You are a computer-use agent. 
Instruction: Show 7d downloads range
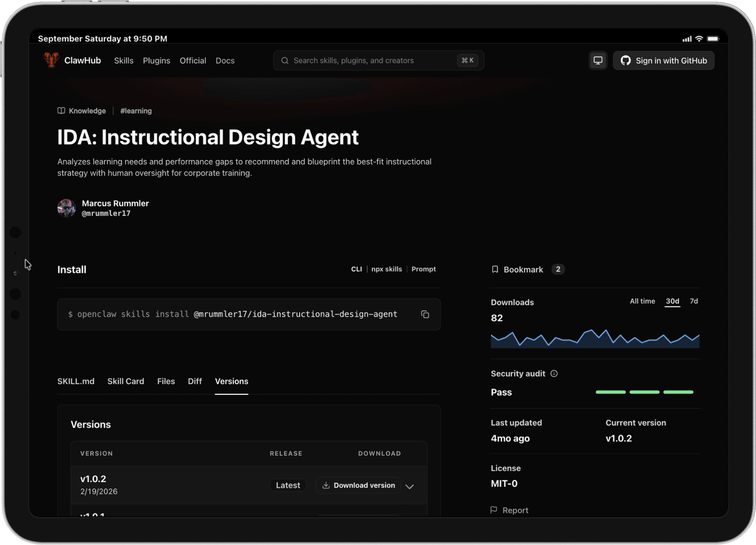(x=694, y=301)
